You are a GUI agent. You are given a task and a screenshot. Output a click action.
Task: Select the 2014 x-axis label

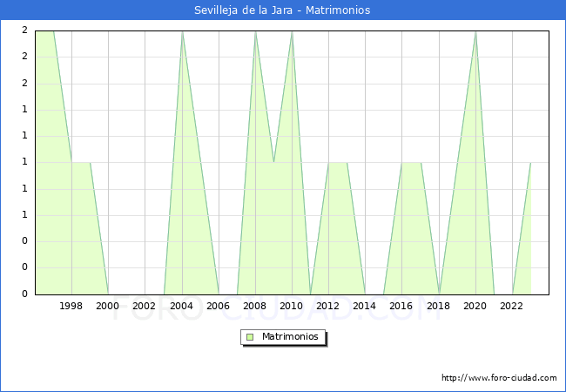point(365,306)
